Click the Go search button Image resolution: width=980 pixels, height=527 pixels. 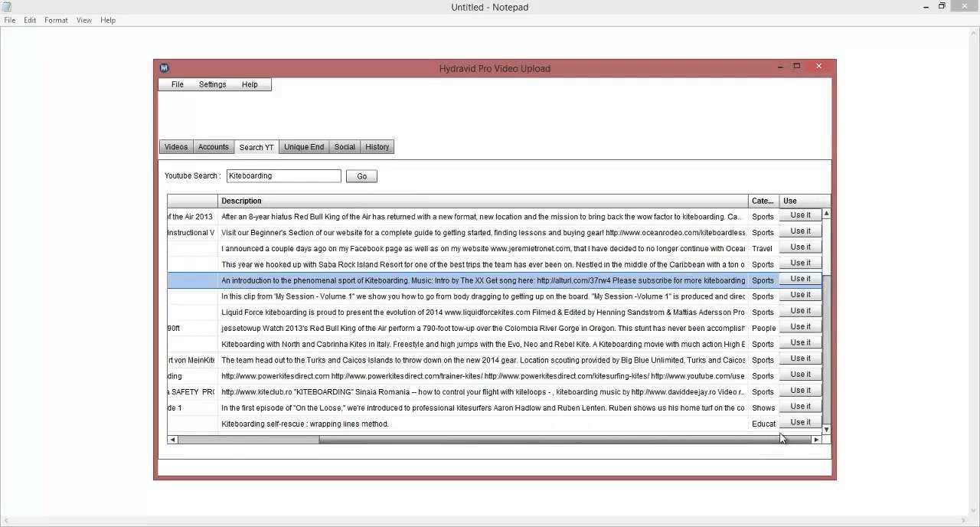[361, 176]
